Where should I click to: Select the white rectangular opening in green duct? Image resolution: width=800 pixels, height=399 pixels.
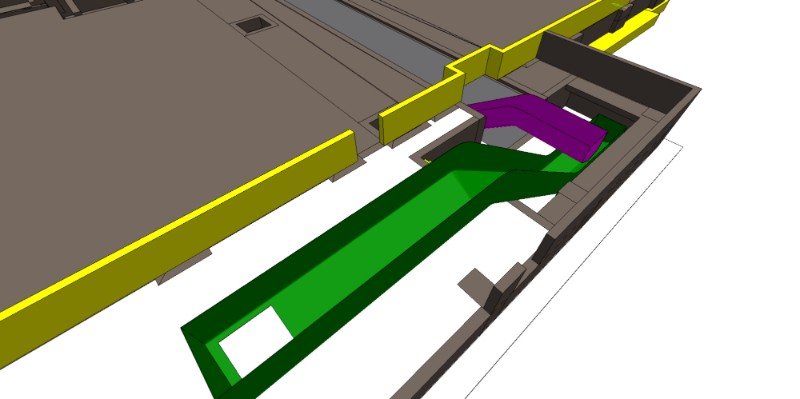(255, 341)
